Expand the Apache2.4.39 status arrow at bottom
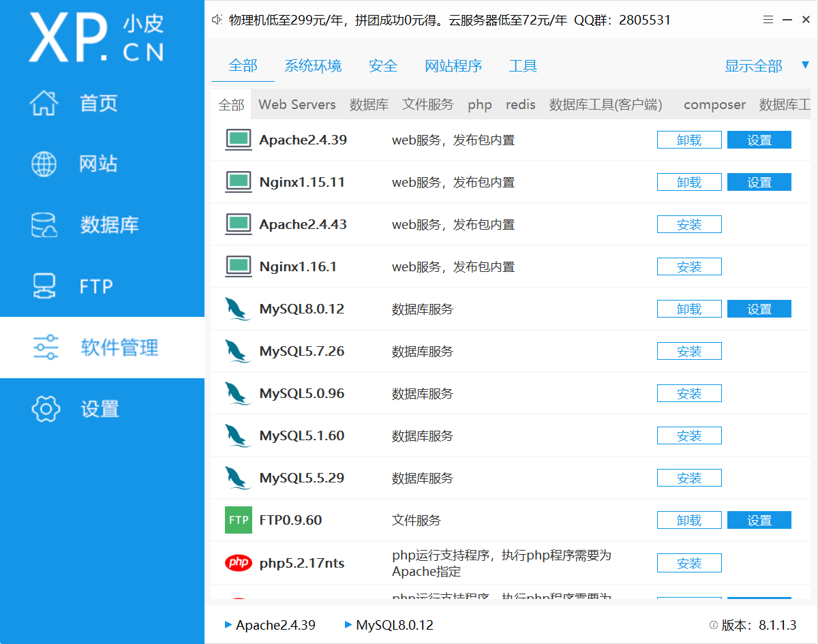Viewport: 818px width, 644px height. (x=228, y=624)
